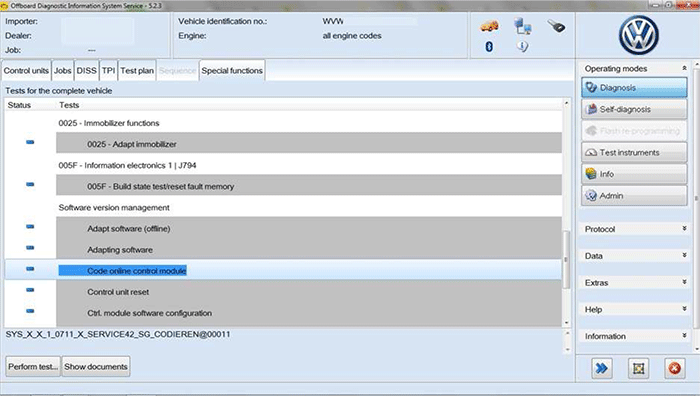Click status icon for Adapting software
The image size is (700, 396).
30,247
